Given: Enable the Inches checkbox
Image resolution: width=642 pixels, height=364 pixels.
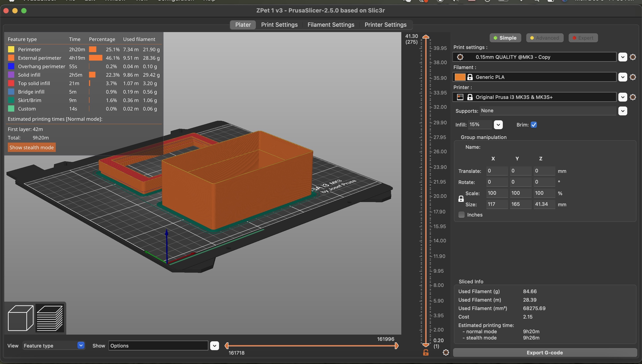Looking at the screenshot, I should click(462, 215).
